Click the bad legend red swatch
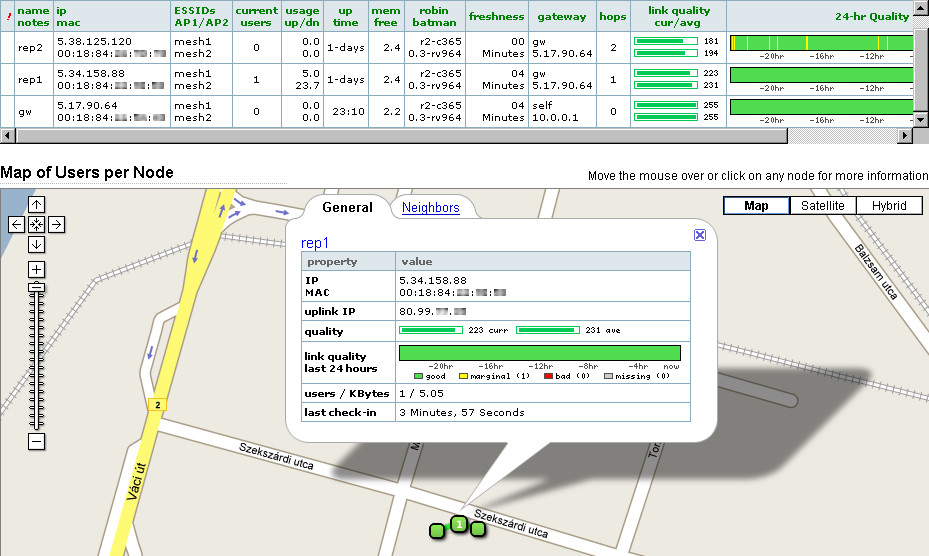This screenshot has height=556, width=929. coord(548,376)
